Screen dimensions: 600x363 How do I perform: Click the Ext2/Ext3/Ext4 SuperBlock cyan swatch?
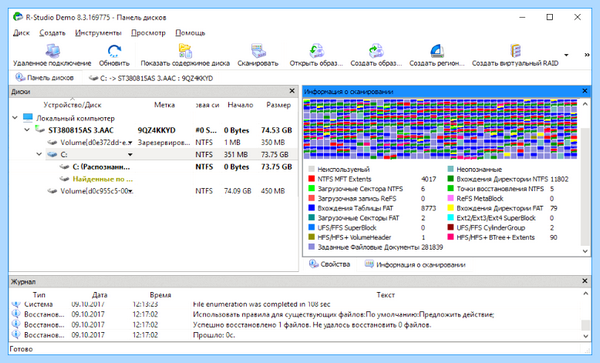[450, 218]
